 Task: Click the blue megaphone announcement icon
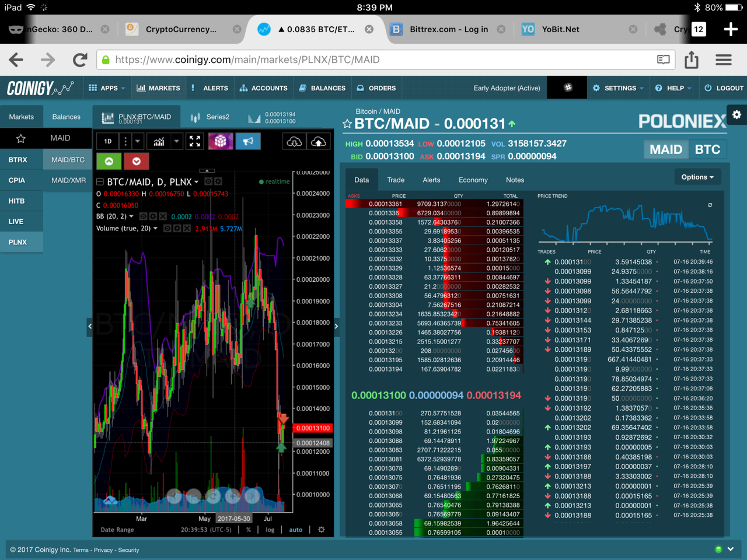point(248,141)
